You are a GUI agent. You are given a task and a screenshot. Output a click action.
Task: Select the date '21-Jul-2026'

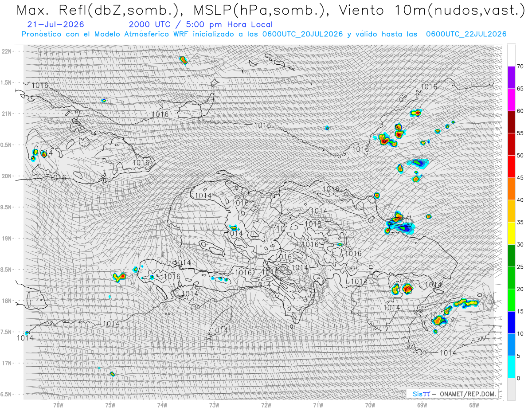55,25
